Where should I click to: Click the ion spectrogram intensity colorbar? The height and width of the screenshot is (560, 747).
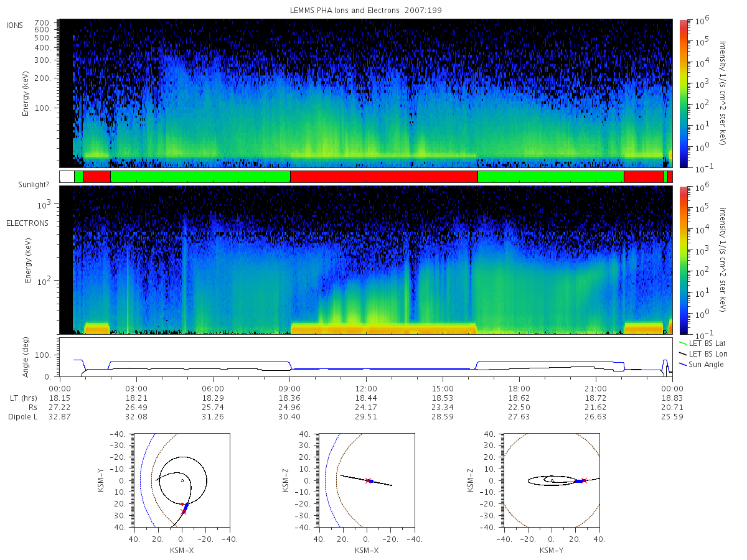683,93
